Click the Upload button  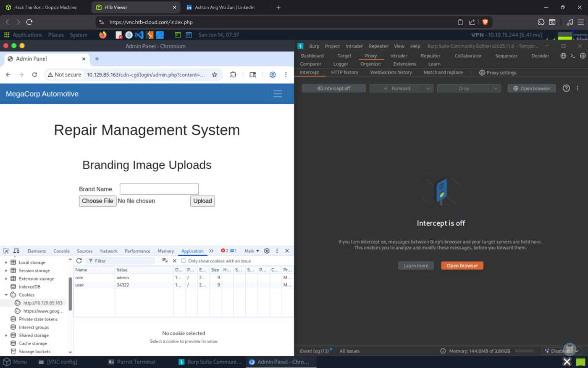[x=202, y=201]
